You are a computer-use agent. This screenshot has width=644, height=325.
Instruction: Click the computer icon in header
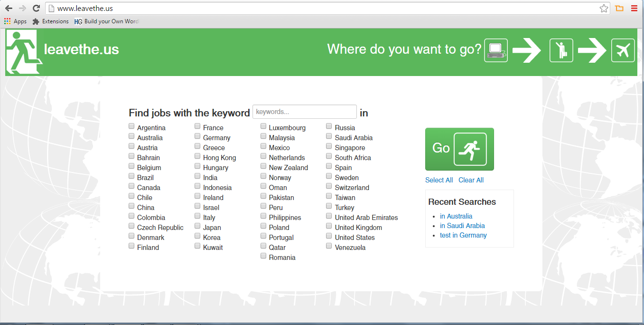coord(495,50)
